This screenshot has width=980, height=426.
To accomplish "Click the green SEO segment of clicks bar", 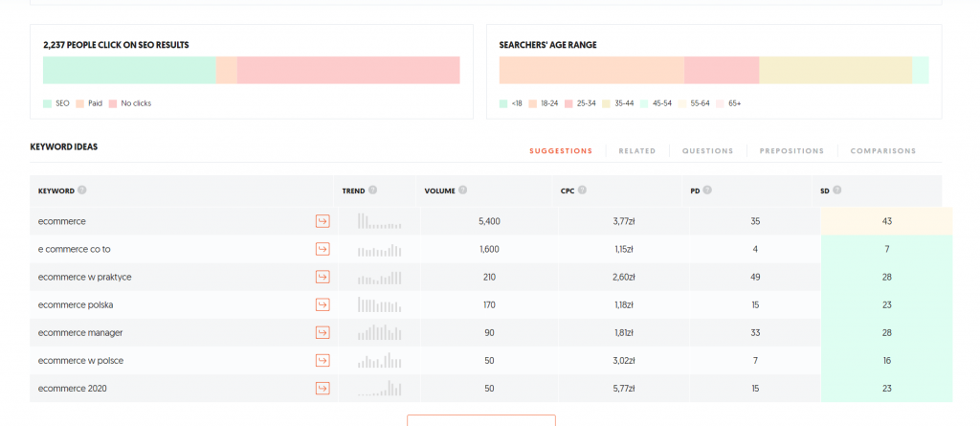I will (129, 71).
